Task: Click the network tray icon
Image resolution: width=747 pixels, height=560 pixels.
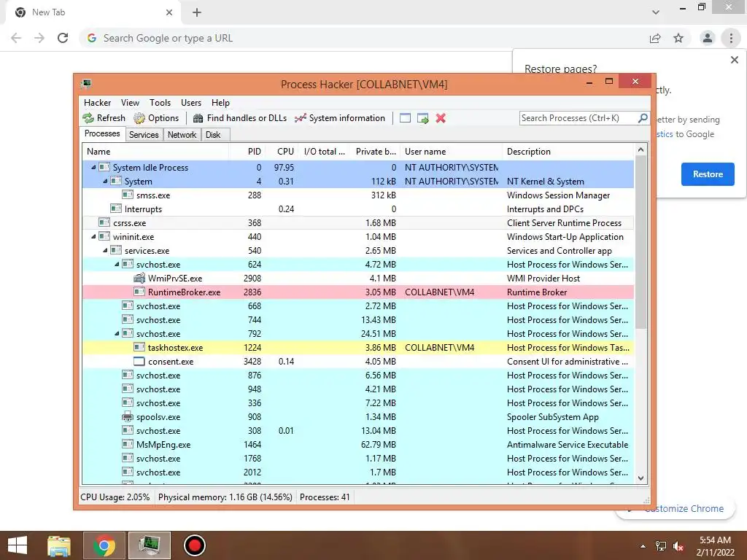Action: click(x=661, y=546)
